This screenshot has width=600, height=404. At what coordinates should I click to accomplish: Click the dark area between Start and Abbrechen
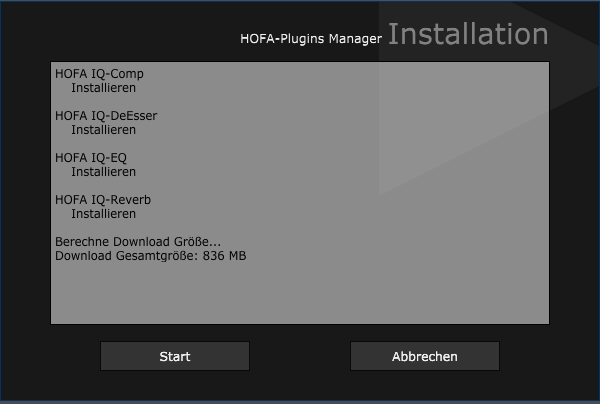[300, 356]
